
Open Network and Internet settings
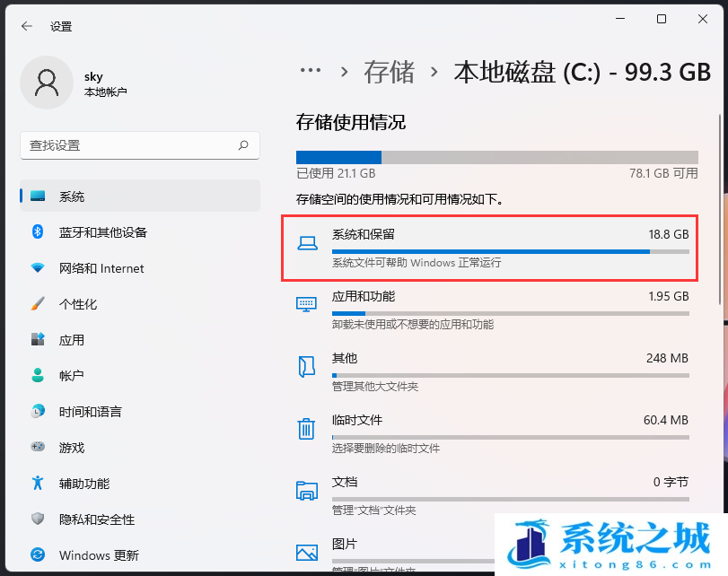(x=101, y=268)
